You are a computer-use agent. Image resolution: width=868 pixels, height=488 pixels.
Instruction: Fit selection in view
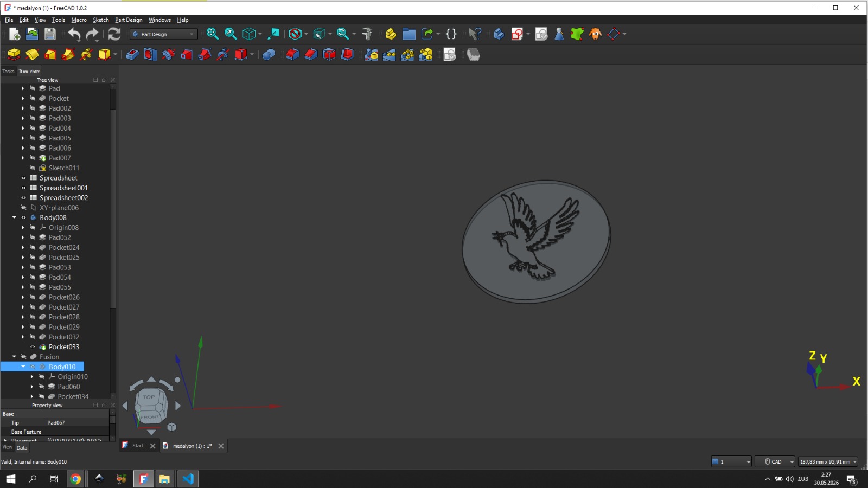(x=231, y=34)
